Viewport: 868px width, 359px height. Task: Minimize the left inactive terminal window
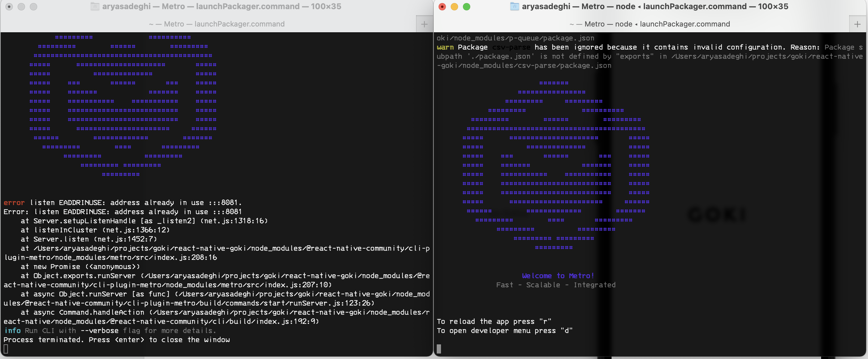[21, 7]
